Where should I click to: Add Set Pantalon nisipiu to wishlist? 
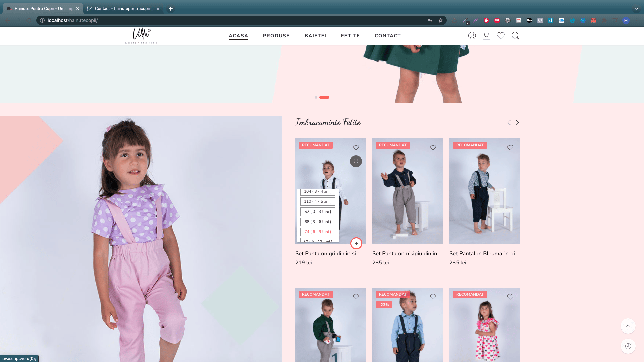[x=433, y=147]
